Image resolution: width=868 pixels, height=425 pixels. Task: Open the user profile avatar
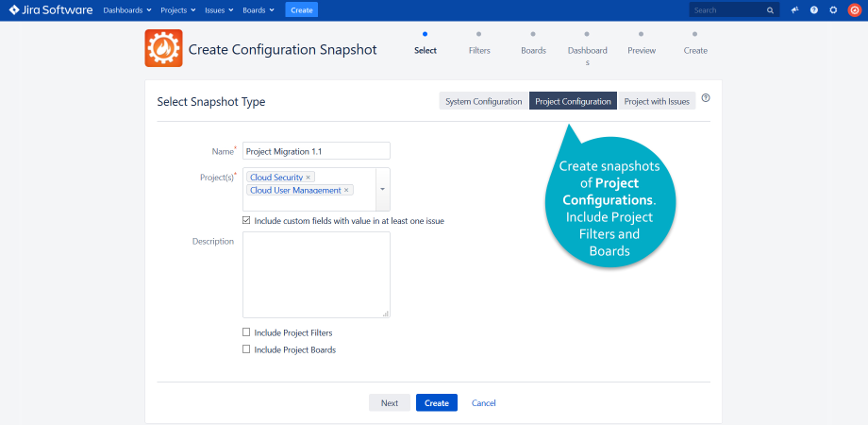click(855, 10)
